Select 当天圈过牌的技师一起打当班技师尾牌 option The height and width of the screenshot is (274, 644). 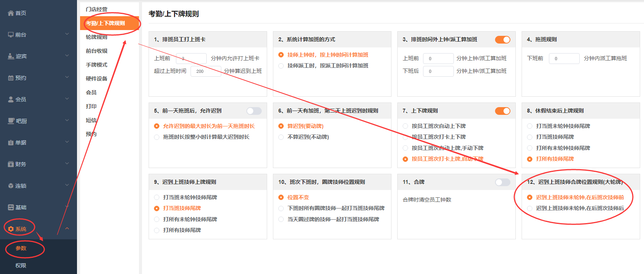329,219
